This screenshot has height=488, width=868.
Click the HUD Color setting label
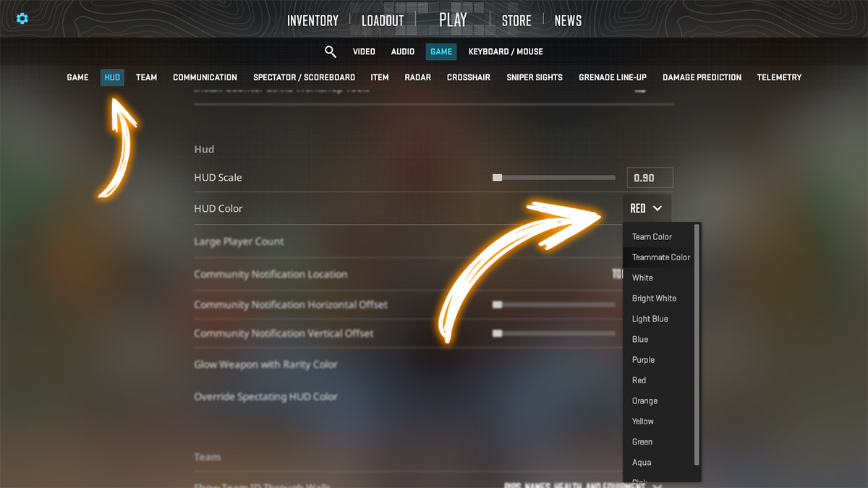tap(218, 208)
